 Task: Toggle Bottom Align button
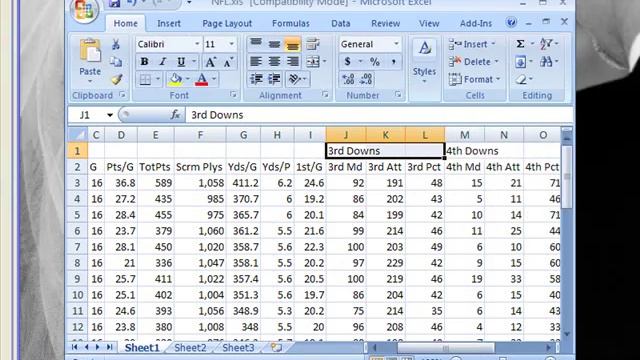[292, 44]
